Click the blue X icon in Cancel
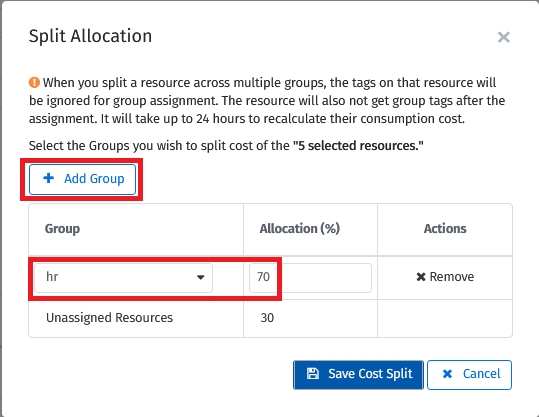Screen dimensions: 539x417 pyautogui.click(x=447, y=374)
